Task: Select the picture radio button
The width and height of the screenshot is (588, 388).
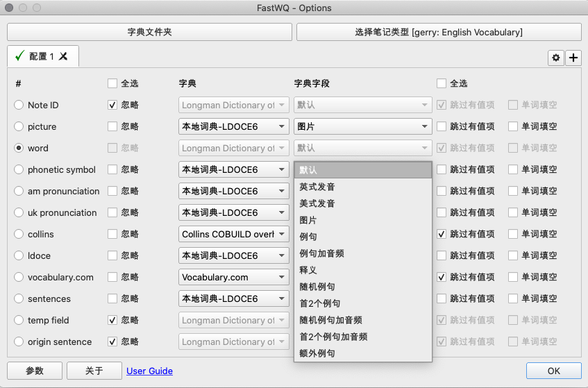Action: click(x=19, y=127)
